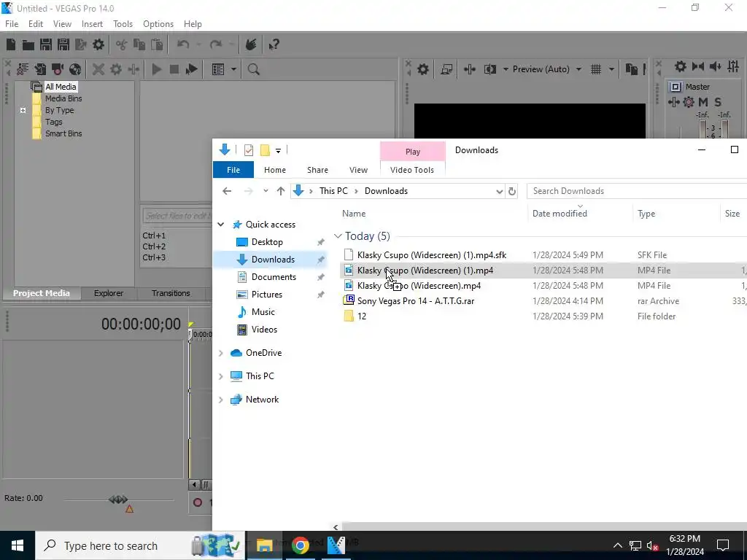Click the Open project folder icon in VEGAS
Screen dimensions: 747x560
coord(28,44)
